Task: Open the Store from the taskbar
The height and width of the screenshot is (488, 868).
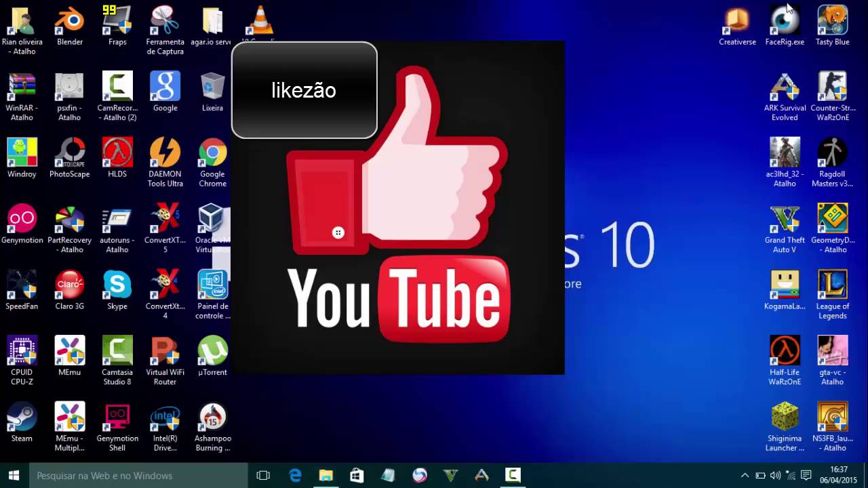Action: click(357, 476)
